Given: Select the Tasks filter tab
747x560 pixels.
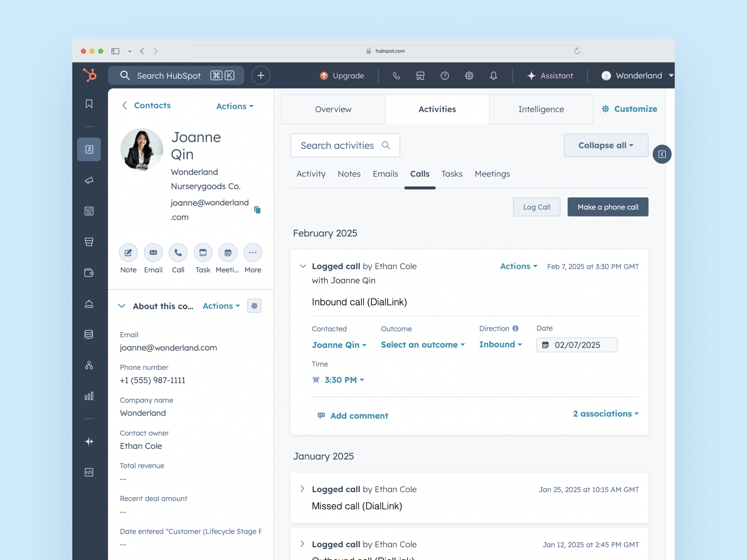Looking at the screenshot, I should pos(452,174).
